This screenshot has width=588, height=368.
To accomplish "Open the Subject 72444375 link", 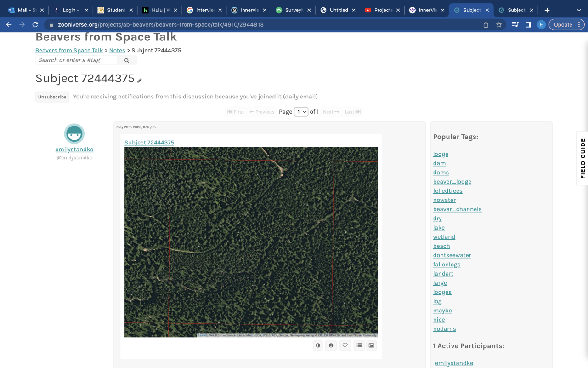I will (x=149, y=143).
